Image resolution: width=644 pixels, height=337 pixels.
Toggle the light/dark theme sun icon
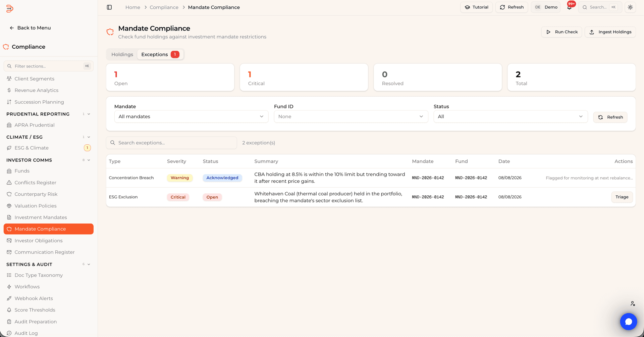click(630, 7)
